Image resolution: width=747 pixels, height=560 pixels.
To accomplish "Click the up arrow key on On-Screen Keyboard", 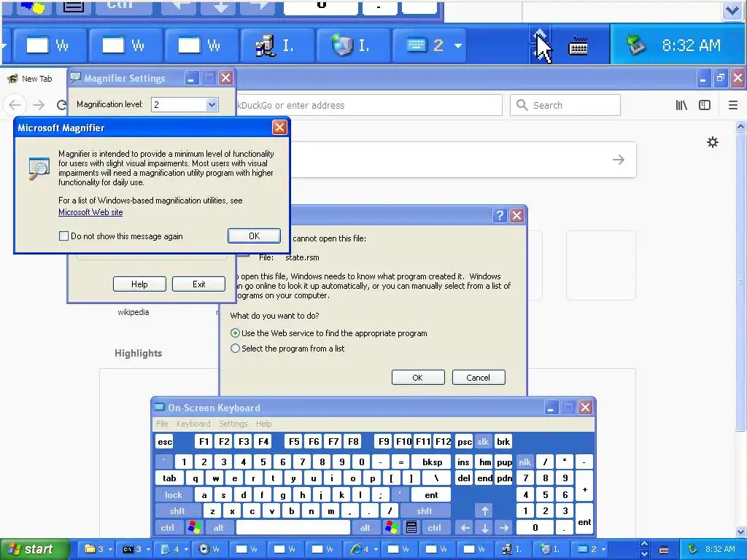I will coord(484,511).
